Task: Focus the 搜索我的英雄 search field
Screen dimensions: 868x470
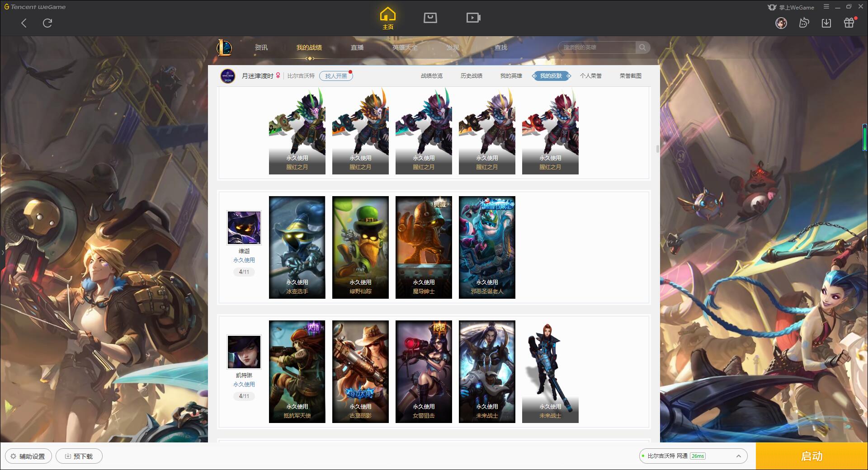Action: [x=598, y=47]
